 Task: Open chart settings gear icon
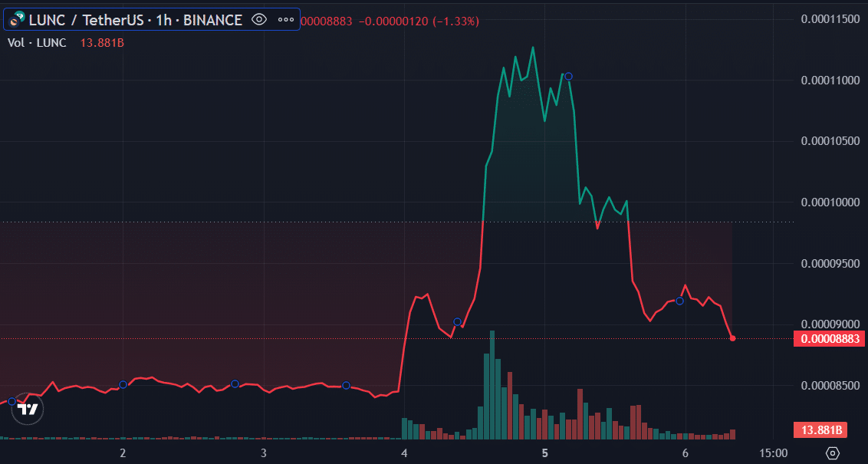click(833, 453)
